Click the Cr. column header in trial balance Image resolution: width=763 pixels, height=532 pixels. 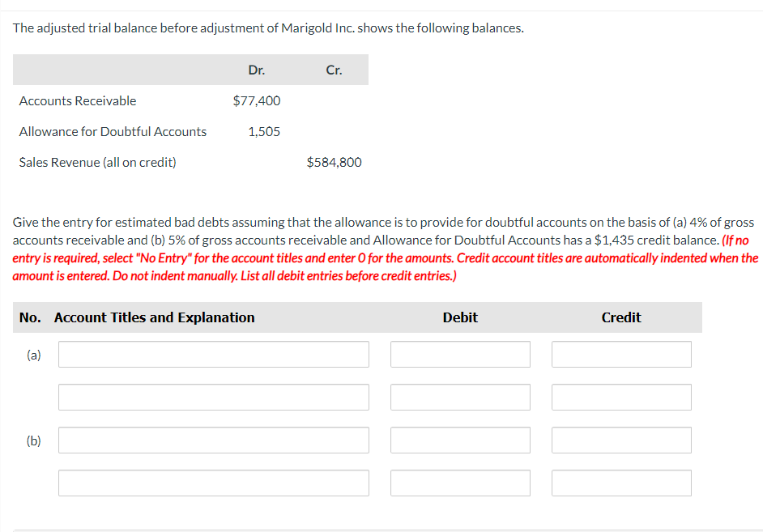[x=334, y=70]
